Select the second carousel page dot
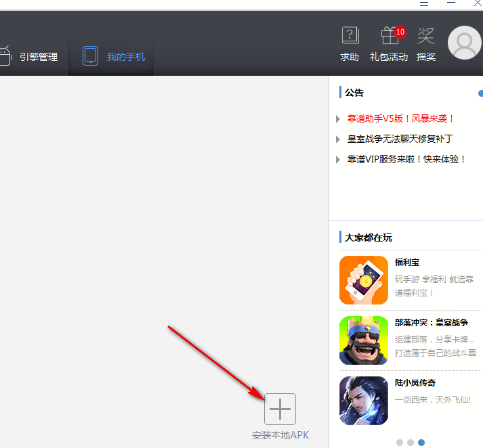Image resolution: width=483 pixels, height=448 pixels. (411, 443)
